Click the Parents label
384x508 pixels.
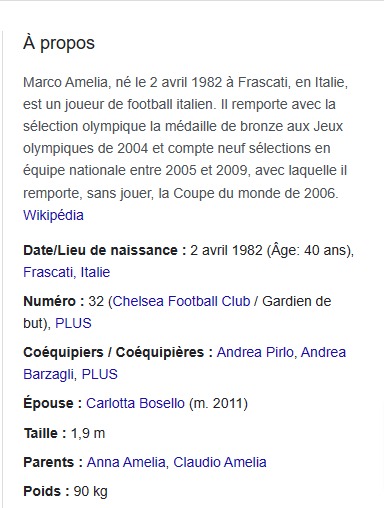[x=53, y=462]
